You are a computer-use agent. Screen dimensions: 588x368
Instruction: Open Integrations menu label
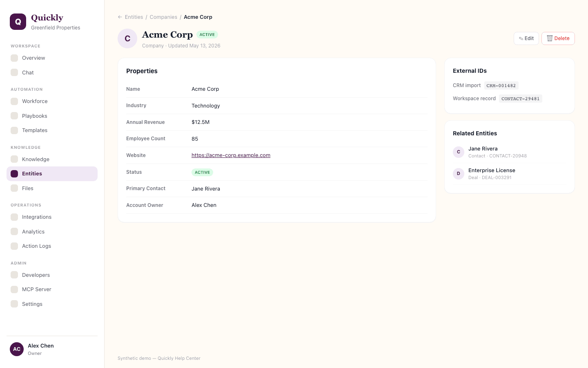[37, 217]
